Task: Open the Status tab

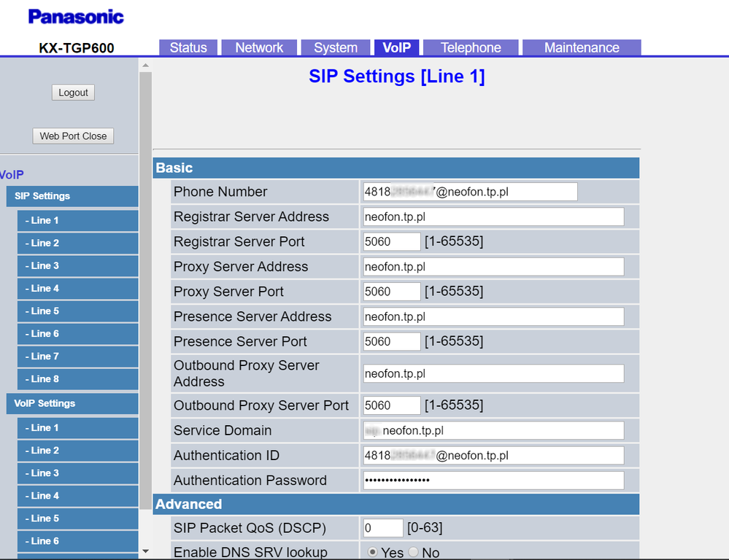Action: pyautogui.click(x=188, y=47)
